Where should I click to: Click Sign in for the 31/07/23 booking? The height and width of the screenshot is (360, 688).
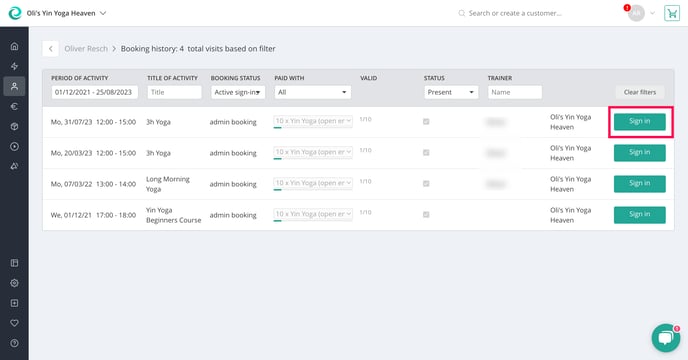coord(640,122)
